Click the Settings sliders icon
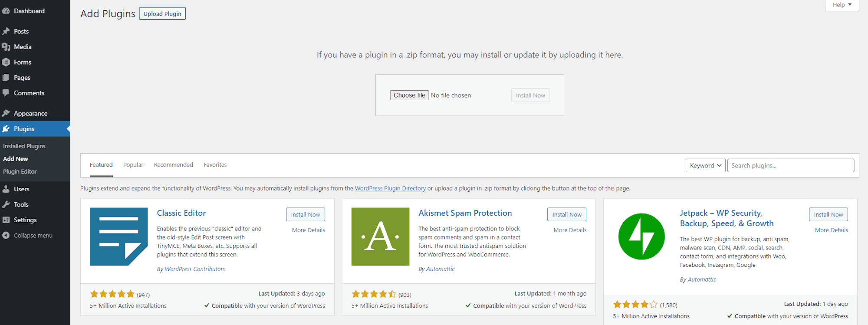 (x=6, y=220)
